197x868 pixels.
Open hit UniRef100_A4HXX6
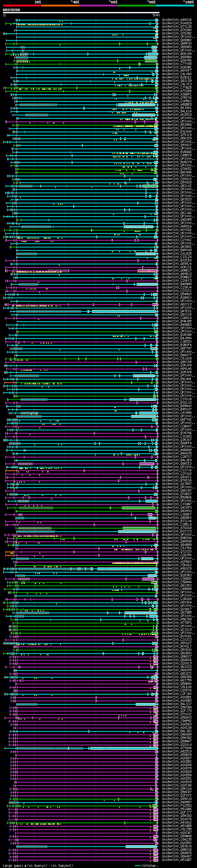click(177, 20)
